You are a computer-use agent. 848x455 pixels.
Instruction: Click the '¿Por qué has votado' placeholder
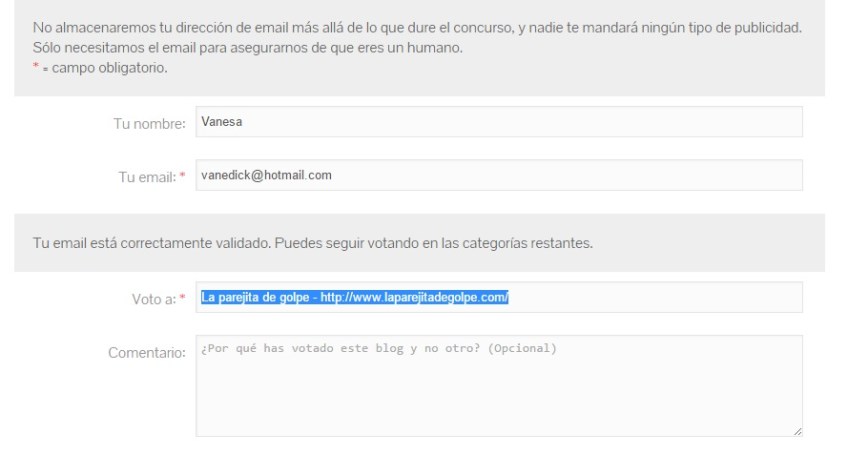378,349
